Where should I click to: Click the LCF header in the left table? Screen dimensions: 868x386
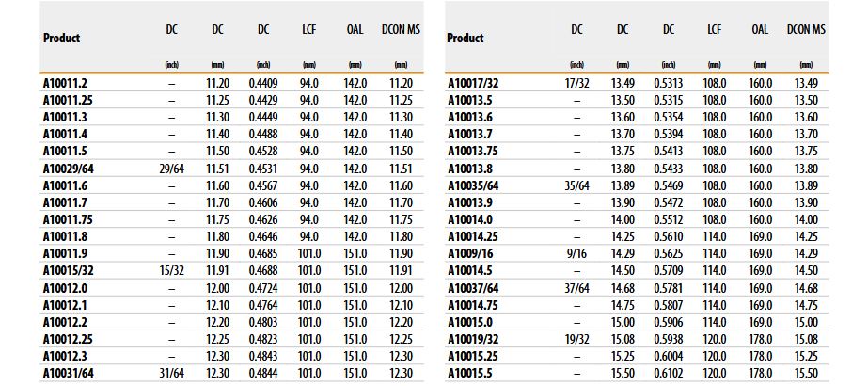coord(308,30)
